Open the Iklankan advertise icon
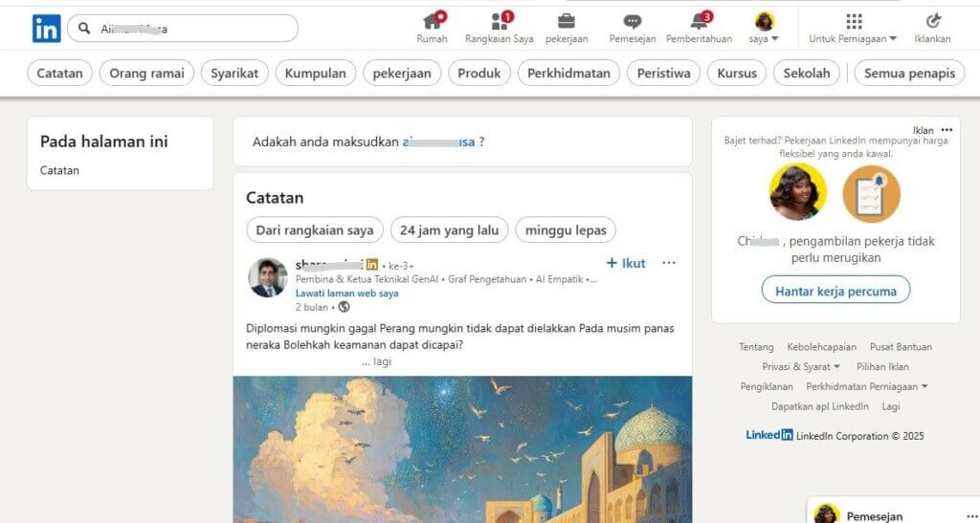The image size is (980, 523). [x=932, y=21]
